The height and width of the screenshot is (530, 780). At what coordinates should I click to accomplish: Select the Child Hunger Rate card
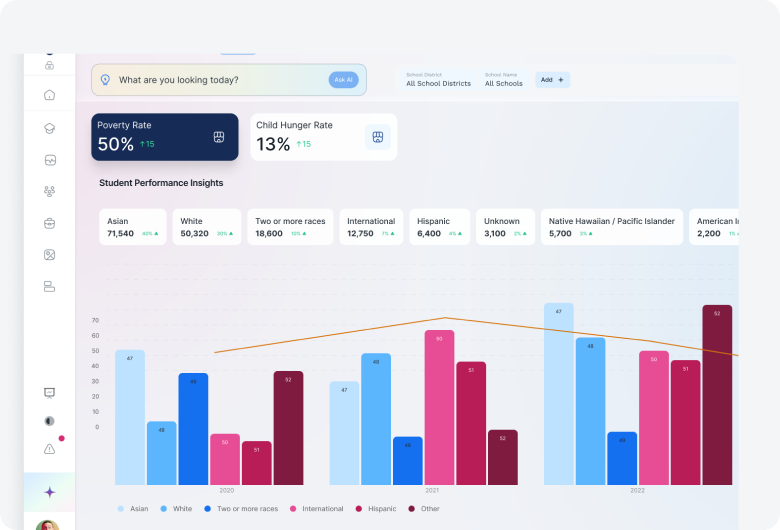point(322,137)
